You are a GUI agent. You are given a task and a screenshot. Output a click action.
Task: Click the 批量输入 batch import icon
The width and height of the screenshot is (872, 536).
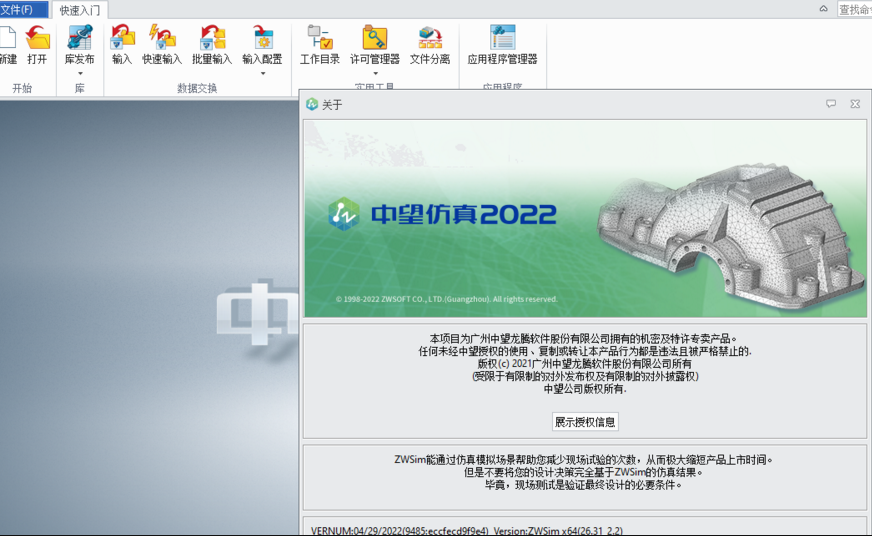point(212,38)
